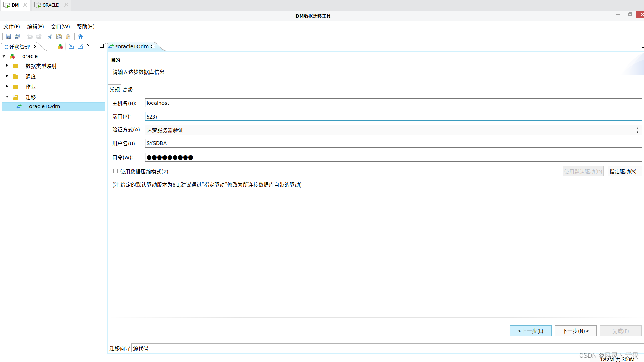Close the oracleTOdm editor tab
Viewport: 644px width, 362px height.
[x=153, y=46]
